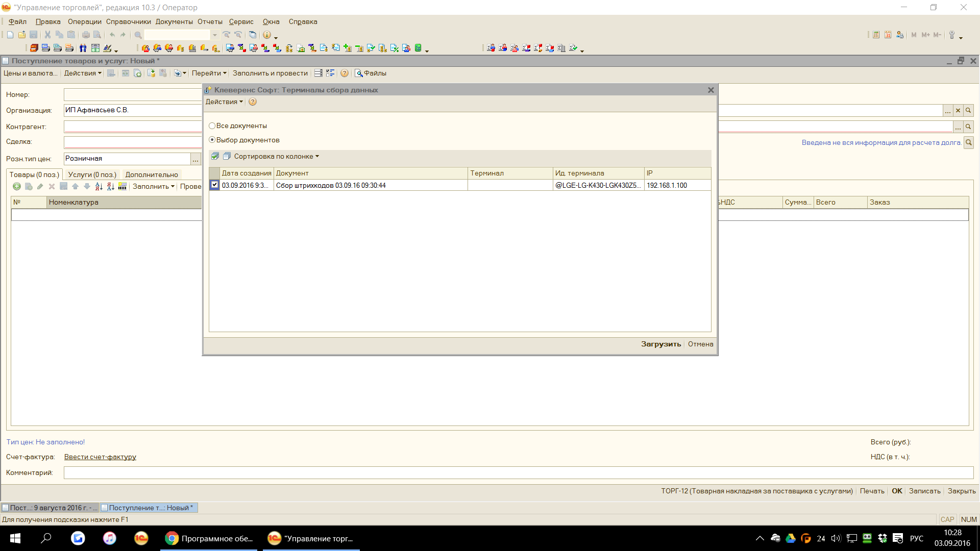Screen dimensions: 980x551
Task: Open the calculator icon at top right
Action: point(876,35)
